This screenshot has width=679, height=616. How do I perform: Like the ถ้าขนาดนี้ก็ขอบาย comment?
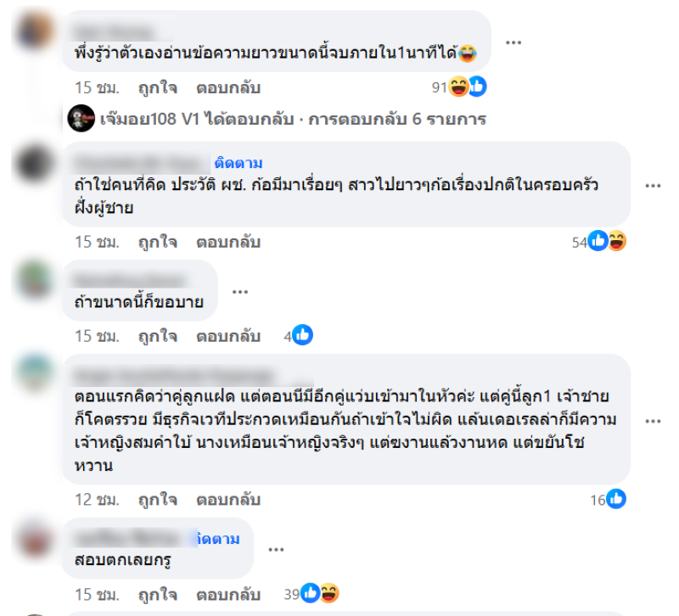[x=158, y=336]
